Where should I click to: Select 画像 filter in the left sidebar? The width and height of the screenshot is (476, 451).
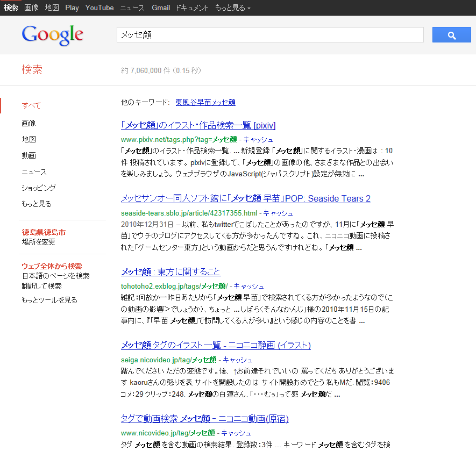(29, 123)
